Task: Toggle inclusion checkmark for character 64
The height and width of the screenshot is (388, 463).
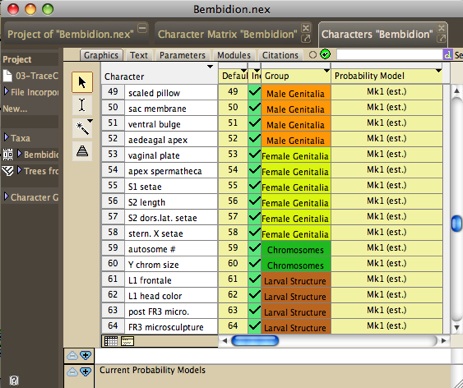Action: click(x=255, y=326)
